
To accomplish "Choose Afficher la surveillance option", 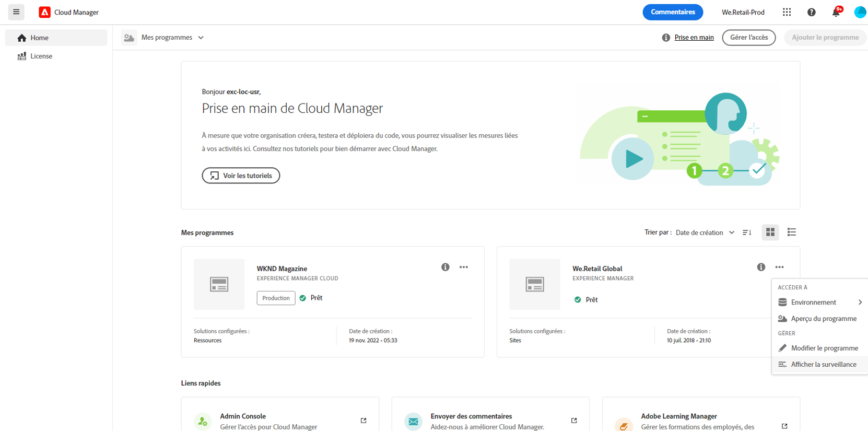I will 823,365.
